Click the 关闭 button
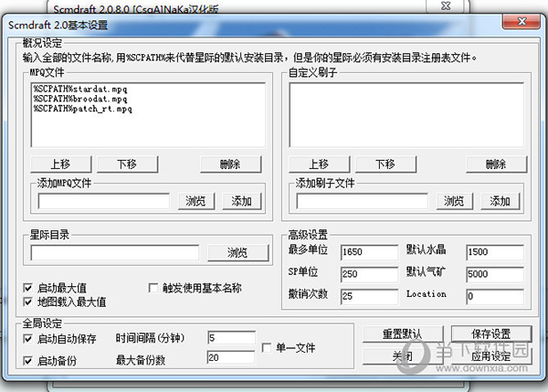Screen dimensions: 548x392 (x=403, y=356)
